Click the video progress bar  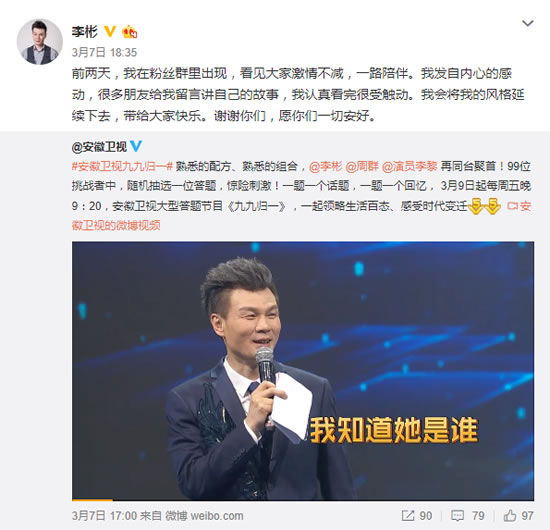coord(303,499)
